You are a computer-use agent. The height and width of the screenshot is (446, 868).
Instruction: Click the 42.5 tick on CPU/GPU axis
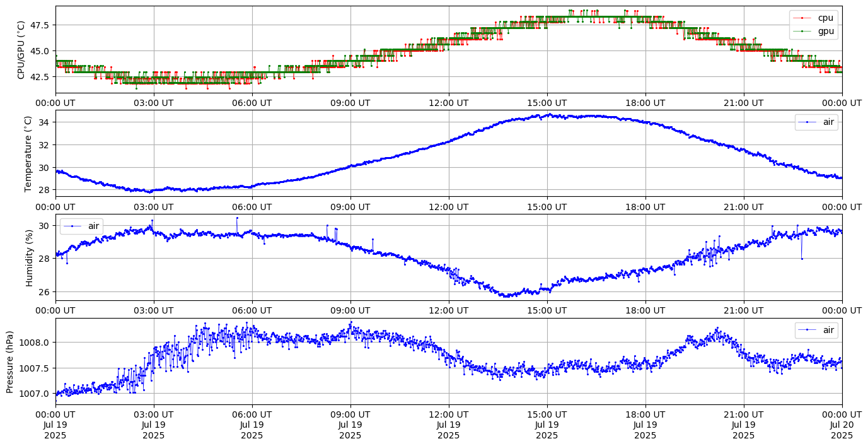point(40,77)
